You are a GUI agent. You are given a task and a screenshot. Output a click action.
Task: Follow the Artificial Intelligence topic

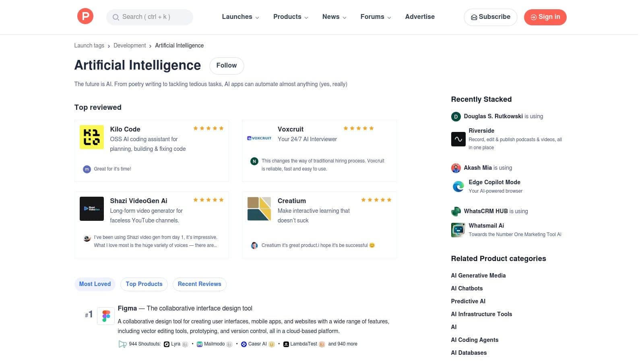(226, 65)
